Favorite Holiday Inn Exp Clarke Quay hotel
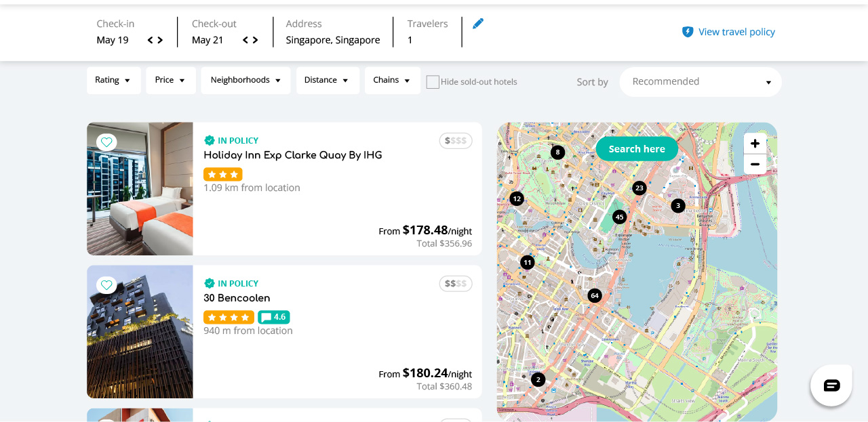 click(x=106, y=142)
